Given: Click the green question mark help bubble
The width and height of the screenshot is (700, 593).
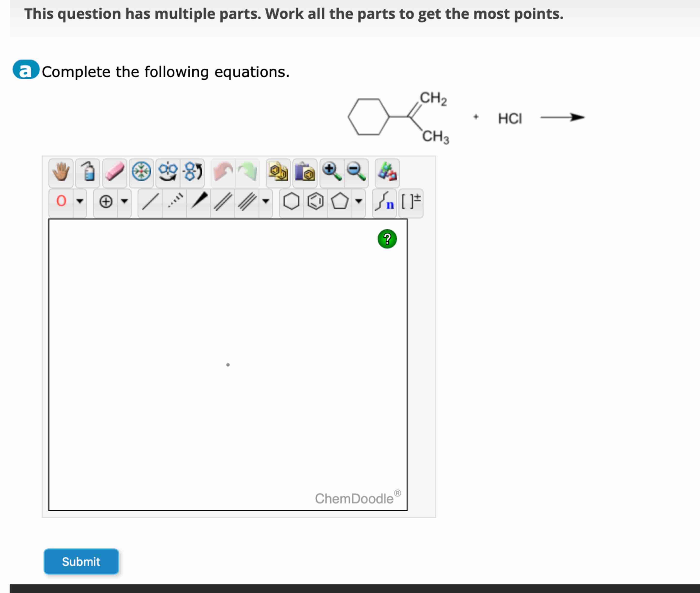Looking at the screenshot, I should point(387,239).
